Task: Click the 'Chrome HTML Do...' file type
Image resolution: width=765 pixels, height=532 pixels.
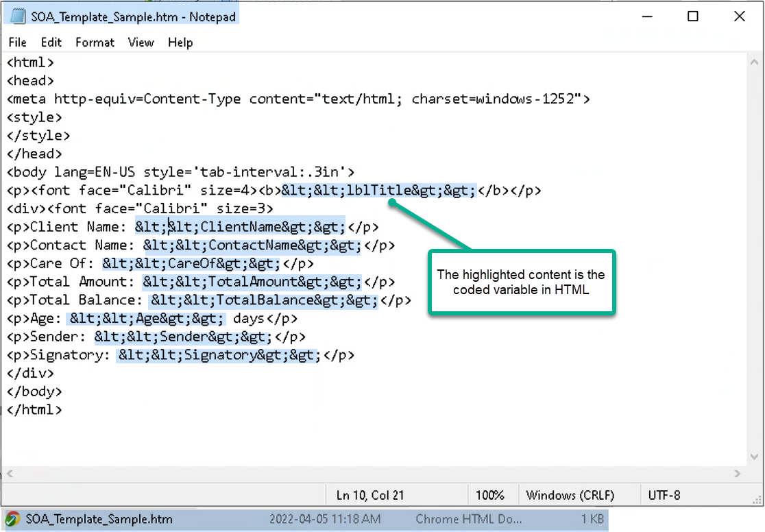Action: click(x=468, y=519)
